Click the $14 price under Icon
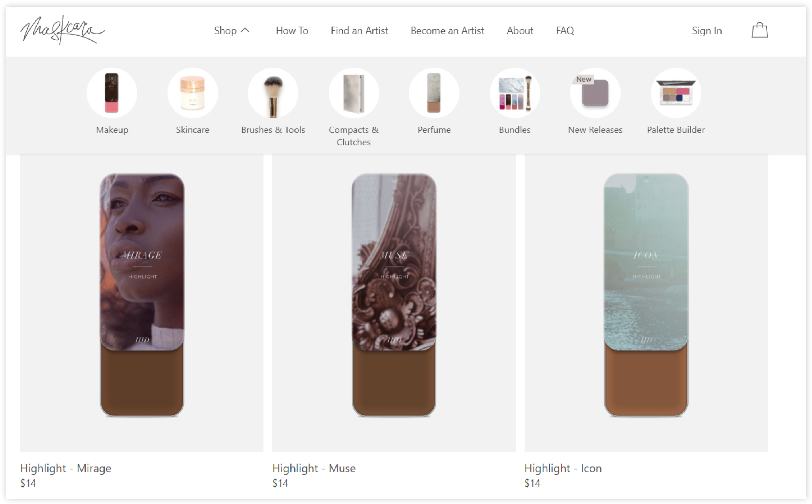 click(532, 483)
